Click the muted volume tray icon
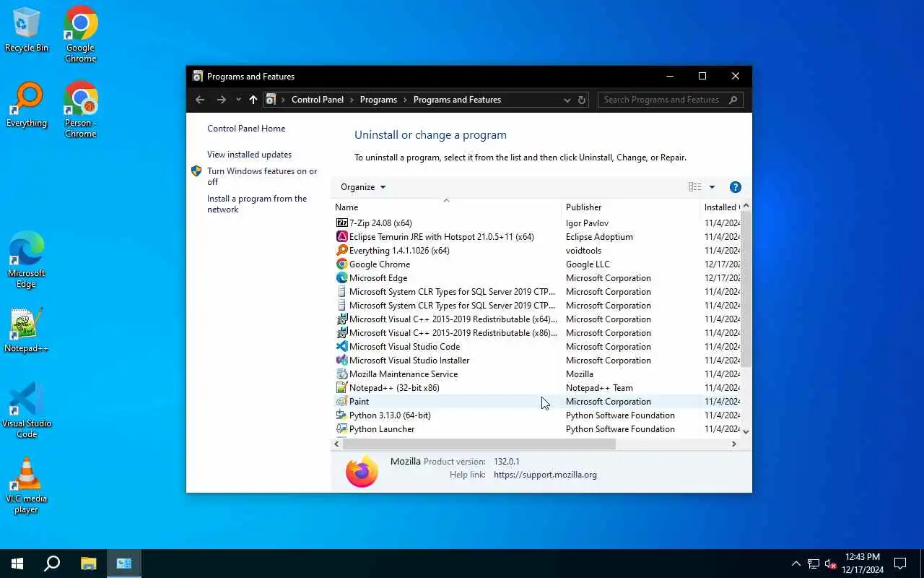Screen dimensions: 924x578 831,564
